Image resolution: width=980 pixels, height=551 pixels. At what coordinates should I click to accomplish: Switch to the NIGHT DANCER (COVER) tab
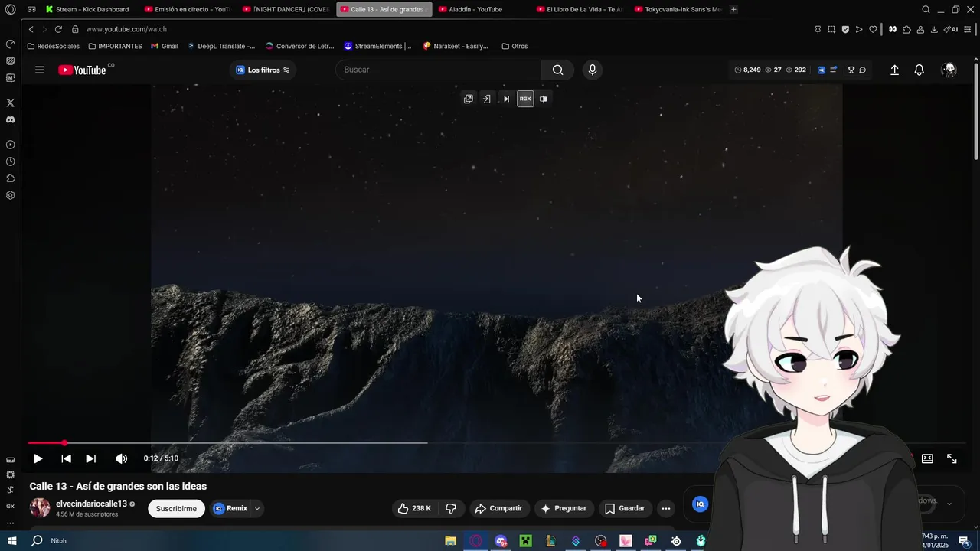pyautogui.click(x=286, y=9)
